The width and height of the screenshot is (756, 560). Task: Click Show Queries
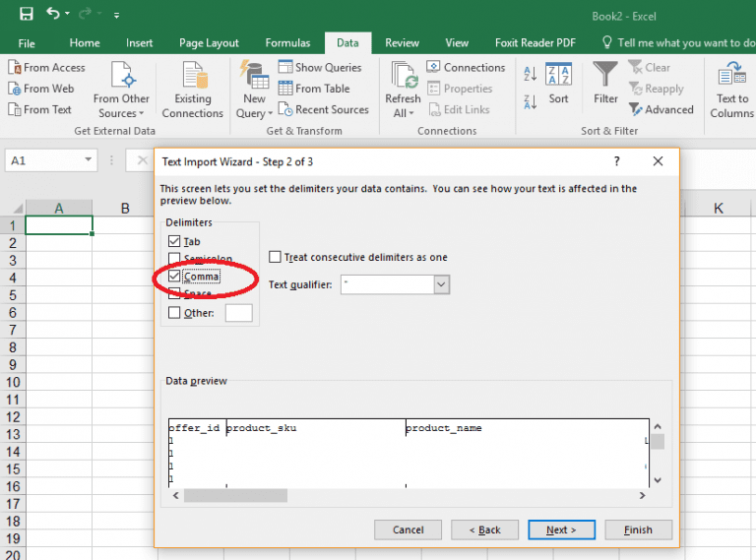point(320,68)
